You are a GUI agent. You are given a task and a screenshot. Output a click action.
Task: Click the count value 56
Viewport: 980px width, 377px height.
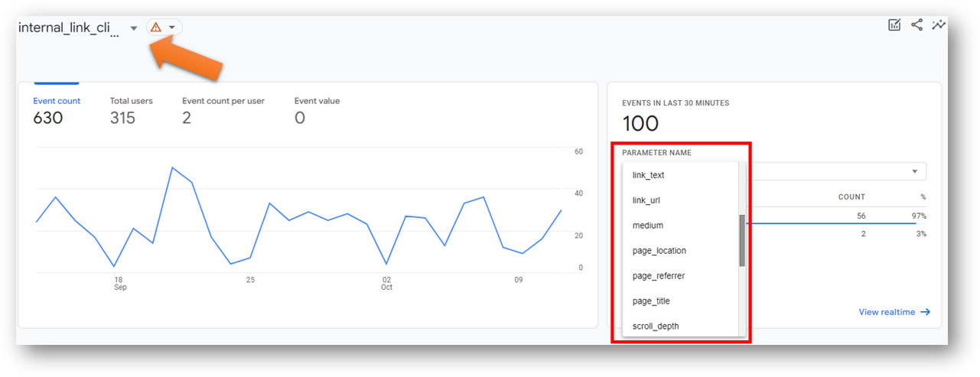pos(861,216)
